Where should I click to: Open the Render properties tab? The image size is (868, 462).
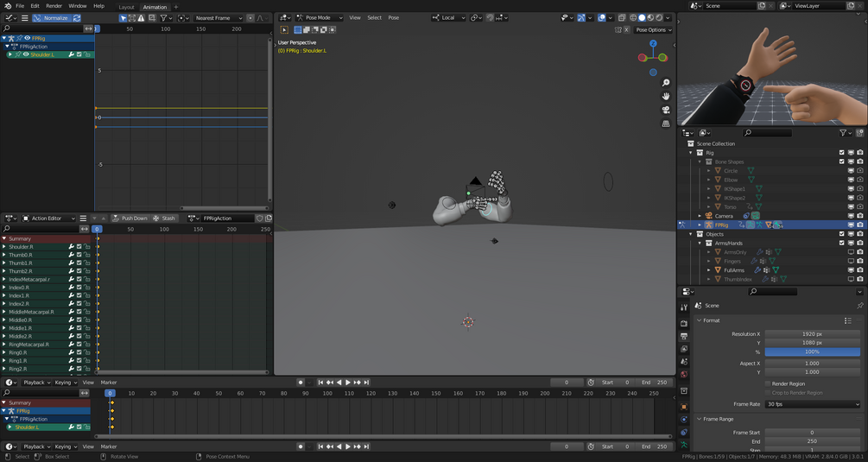pos(684,323)
